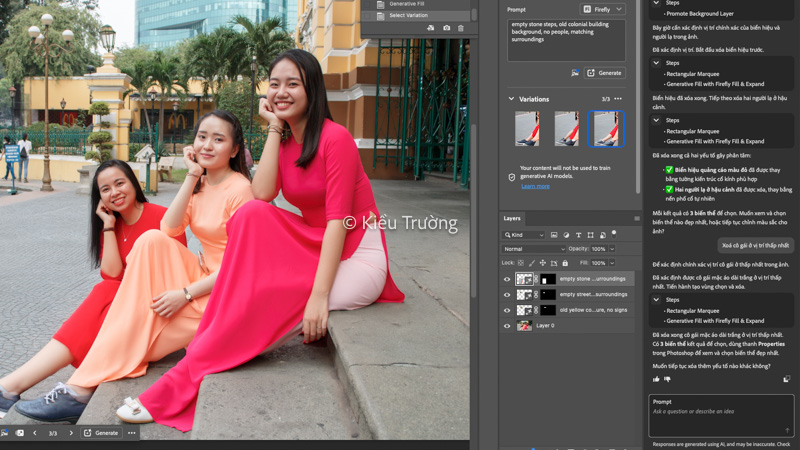Click the Fill 100% value field
Image resolution: width=800 pixels, height=450 pixels.
(599, 263)
